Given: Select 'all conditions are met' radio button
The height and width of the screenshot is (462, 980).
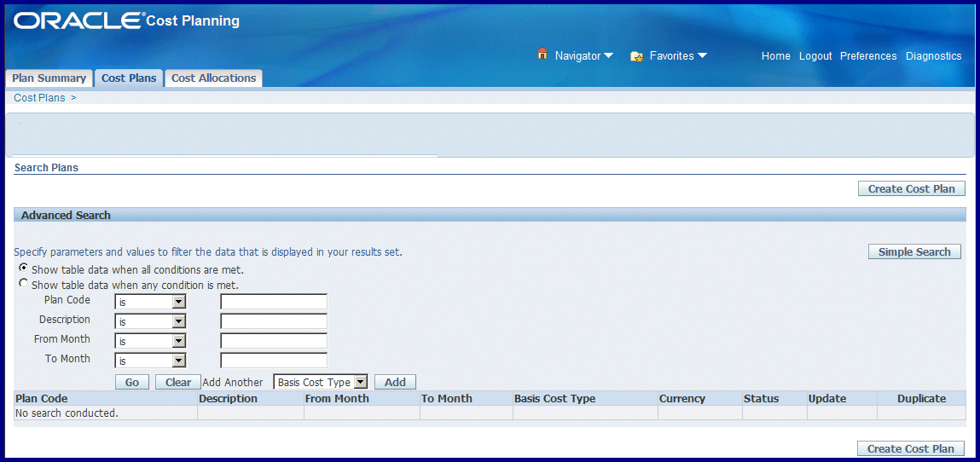Looking at the screenshot, I should pos(24,267).
